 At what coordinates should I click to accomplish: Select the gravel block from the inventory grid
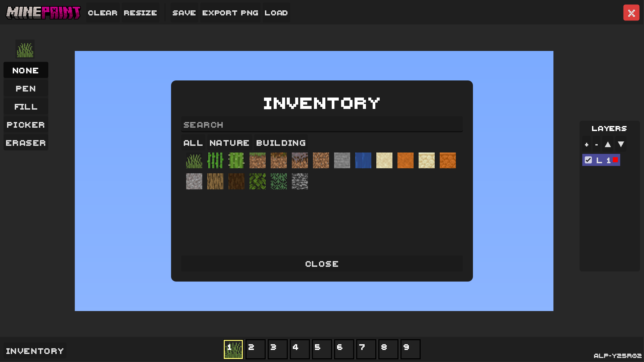pos(194,181)
